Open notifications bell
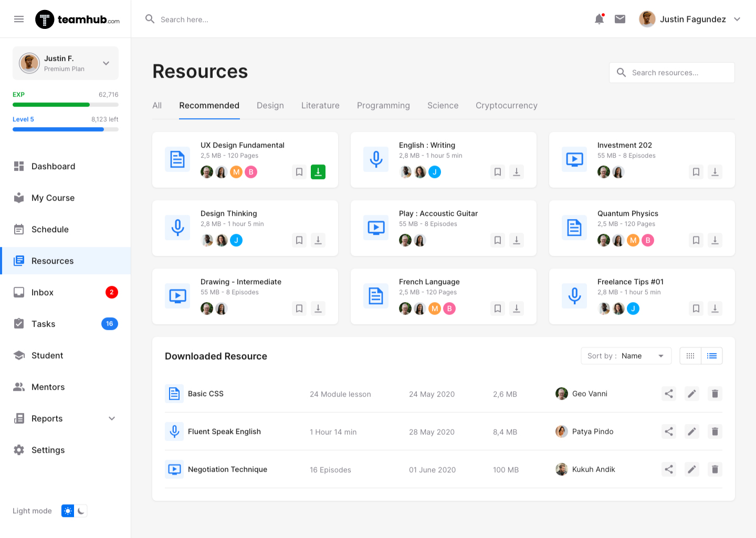The width and height of the screenshot is (756, 538). [x=599, y=19]
